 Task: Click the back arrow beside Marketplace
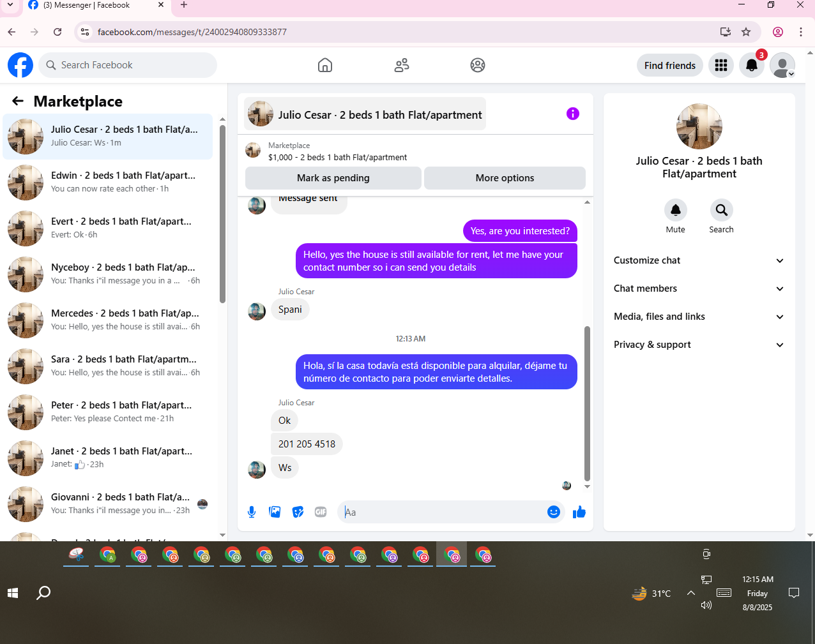(x=18, y=101)
